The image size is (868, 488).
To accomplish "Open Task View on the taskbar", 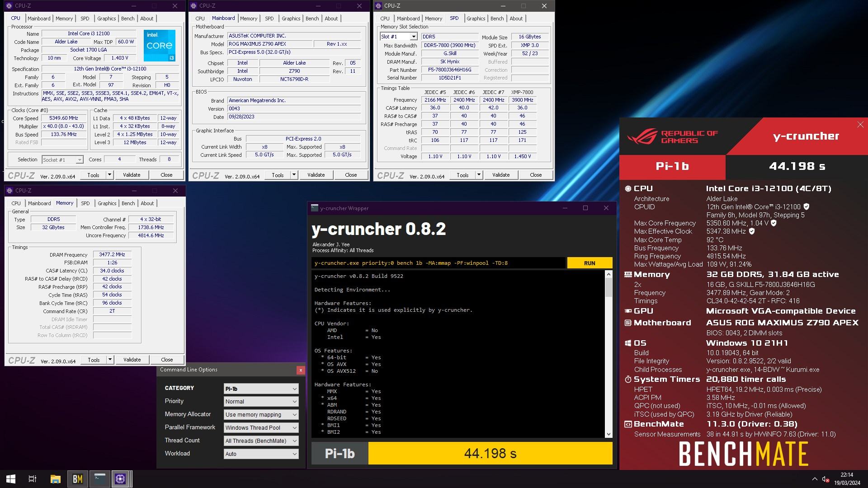I will tap(33, 479).
